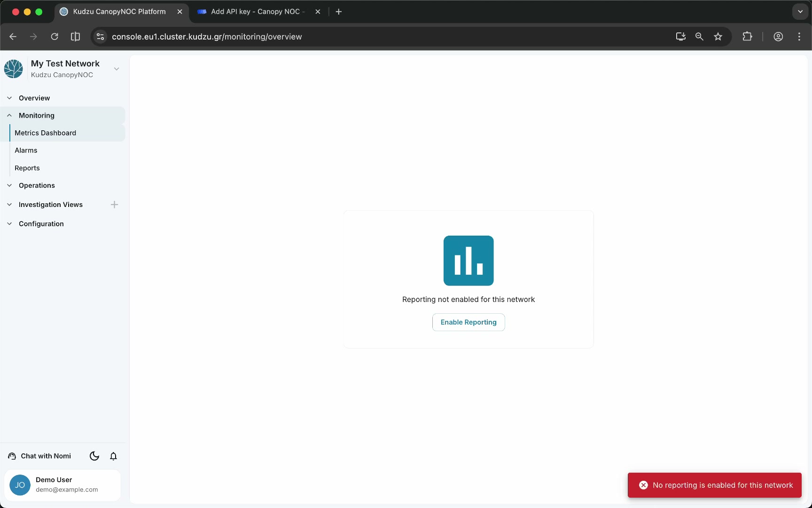Click the JO user avatar

(20, 485)
